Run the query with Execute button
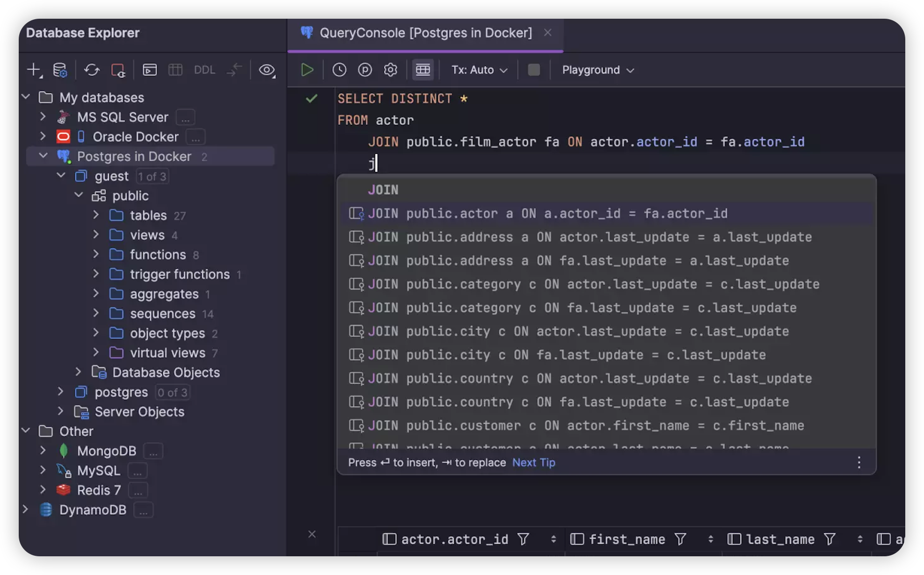 click(x=307, y=70)
